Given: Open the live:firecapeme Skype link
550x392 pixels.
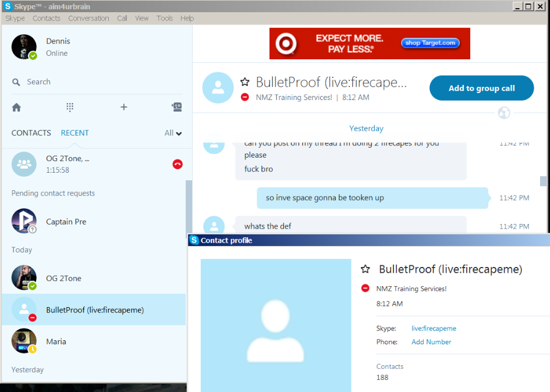Looking at the screenshot, I should 434,328.
